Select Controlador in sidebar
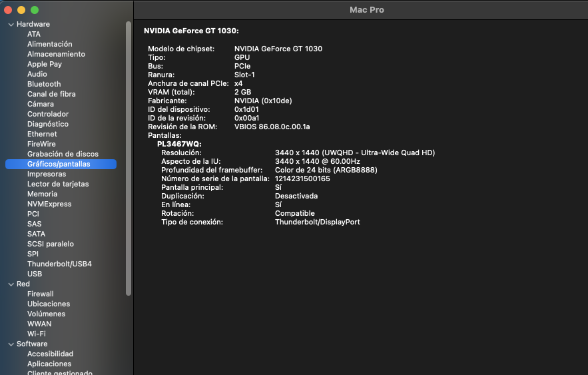Image resolution: width=588 pixels, height=375 pixels. pos(48,114)
